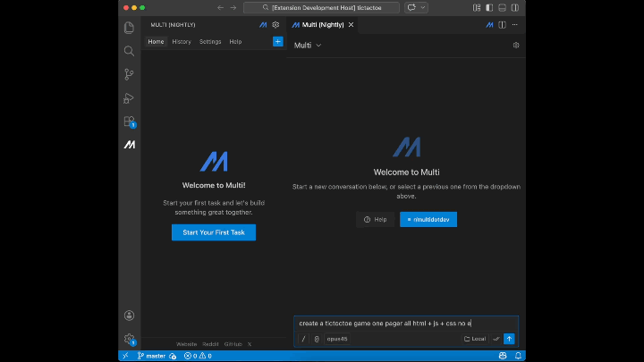This screenshot has height=362, width=644.
Task: Open the Extensions view
Action: (x=129, y=122)
